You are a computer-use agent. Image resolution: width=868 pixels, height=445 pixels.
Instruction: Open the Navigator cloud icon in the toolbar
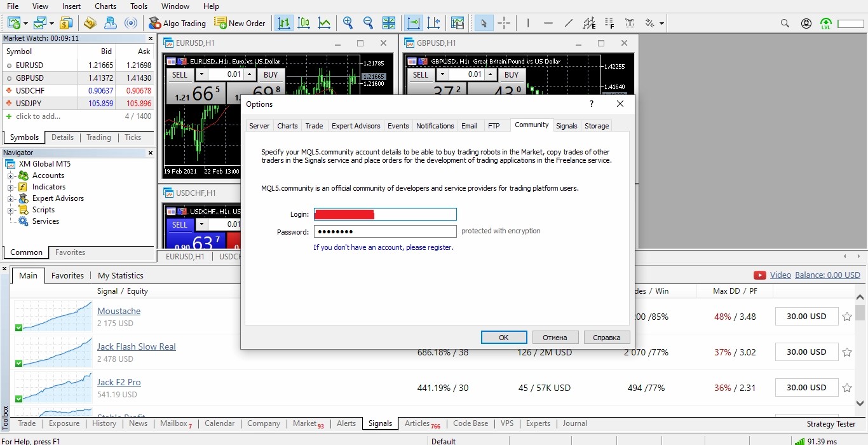(110, 24)
